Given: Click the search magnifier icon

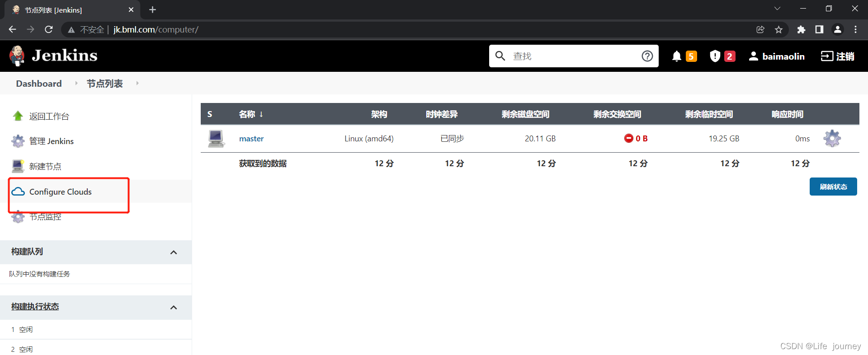Looking at the screenshot, I should pyautogui.click(x=500, y=56).
